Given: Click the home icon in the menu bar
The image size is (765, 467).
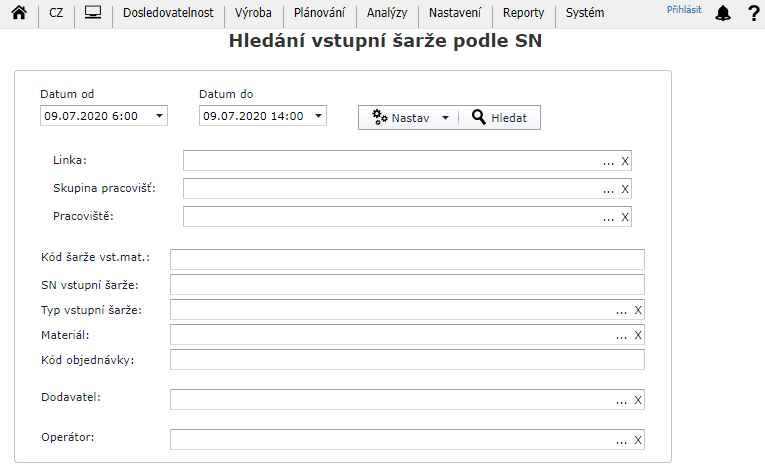Looking at the screenshot, I should coord(18,14).
